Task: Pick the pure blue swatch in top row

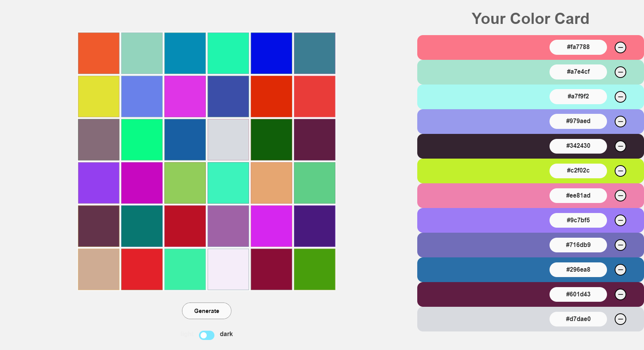Action: pyautogui.click(x=271, y=53)
